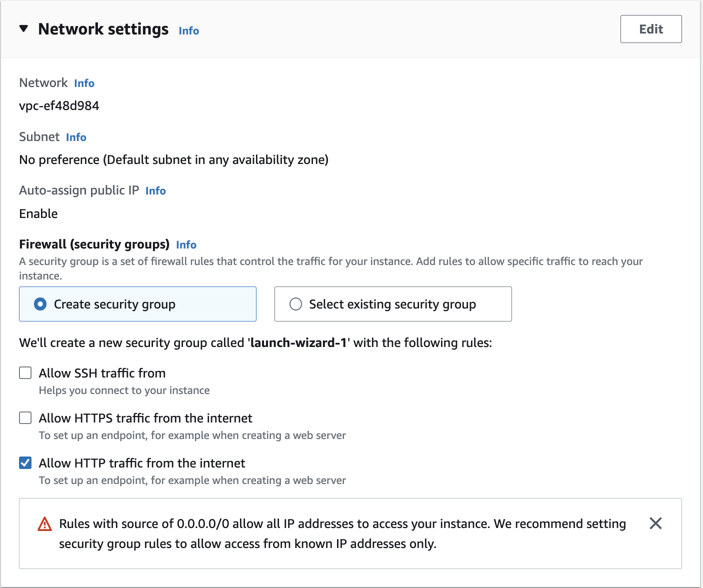The image size is (703, 588).
Task: Click the red warning triangle icon
Action: coord(45,523)
